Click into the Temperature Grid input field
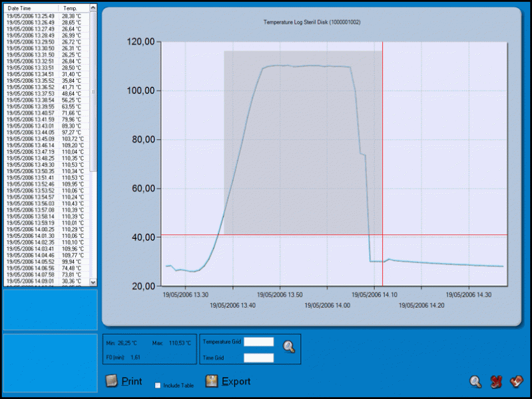The height and width of the screenshot is (399, 532). [x=258, y=342]
